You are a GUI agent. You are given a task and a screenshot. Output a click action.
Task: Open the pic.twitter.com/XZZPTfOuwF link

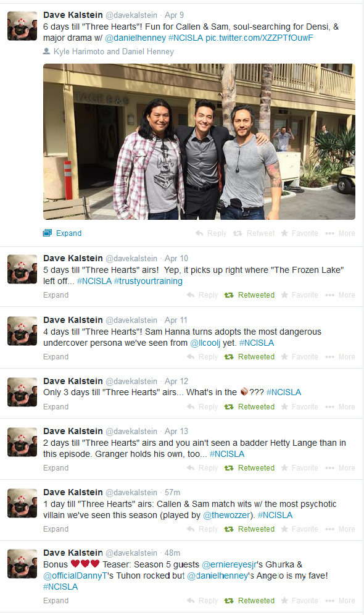click(x=259, y=38)
